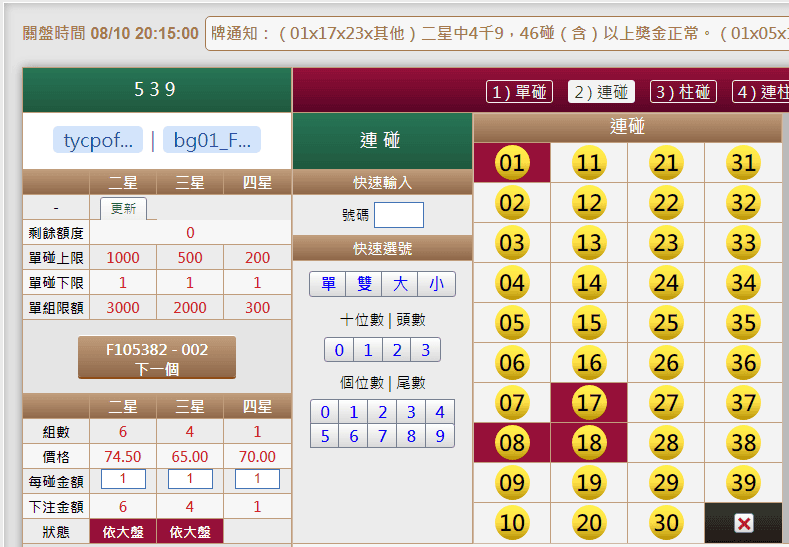Click bg01_F... account label
The height and width of the screenshot is (547, 789).
coord(212,140)
